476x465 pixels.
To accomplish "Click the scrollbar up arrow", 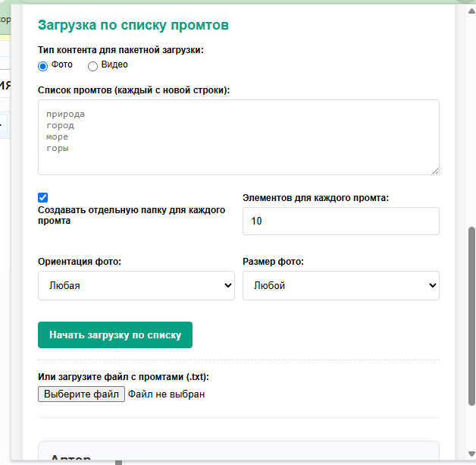I will pyautogui.click(x=471, y=11).
